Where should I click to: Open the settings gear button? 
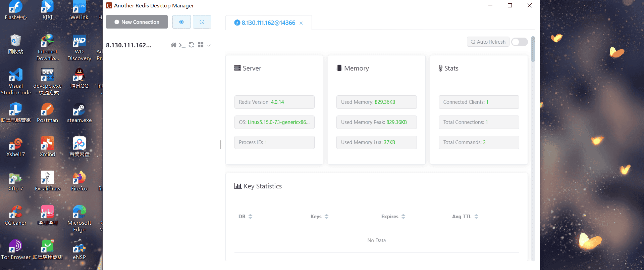point(181,22)
